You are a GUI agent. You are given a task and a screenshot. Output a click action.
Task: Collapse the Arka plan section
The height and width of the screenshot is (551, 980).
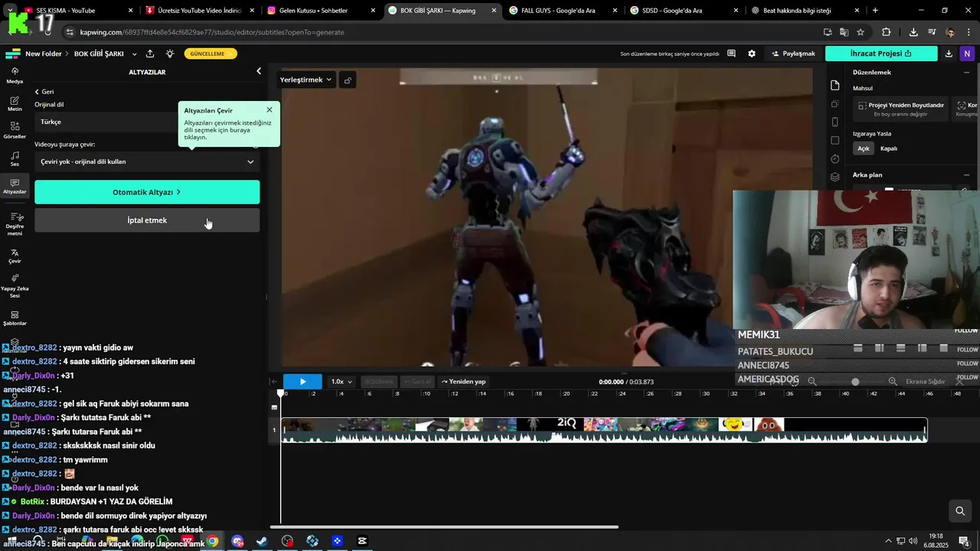[967, 175]
